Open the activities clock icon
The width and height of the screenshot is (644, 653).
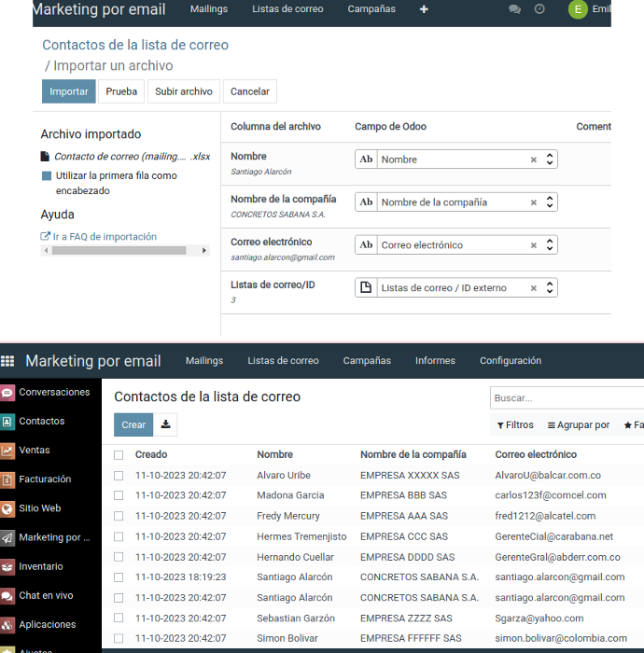tap(539, 9)
